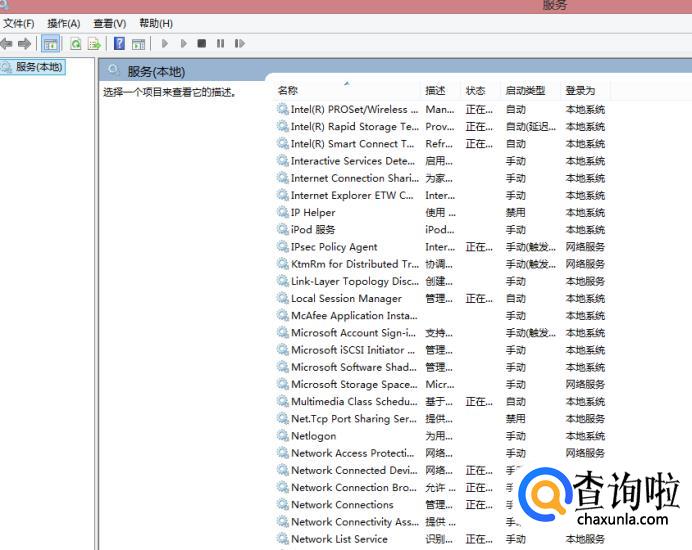The height and width of the screenshot is (550, 692).
Task: Open the 文件(F) menu
Action: (x=19, y=23)
